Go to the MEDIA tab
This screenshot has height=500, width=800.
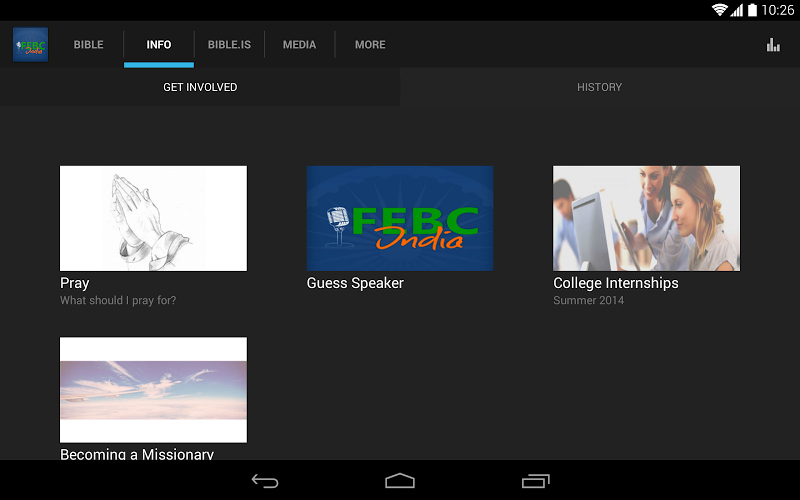pos(299,45)
